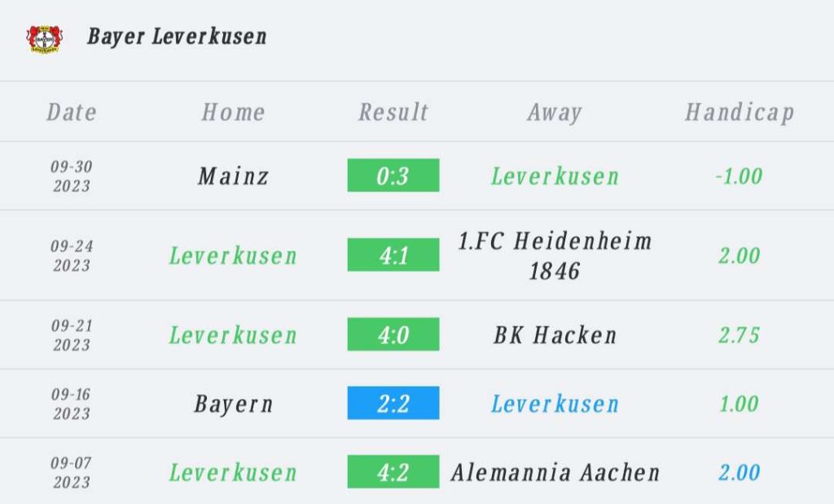Select Mainz home team name
834x504 pixels.
tap(233, 176)
